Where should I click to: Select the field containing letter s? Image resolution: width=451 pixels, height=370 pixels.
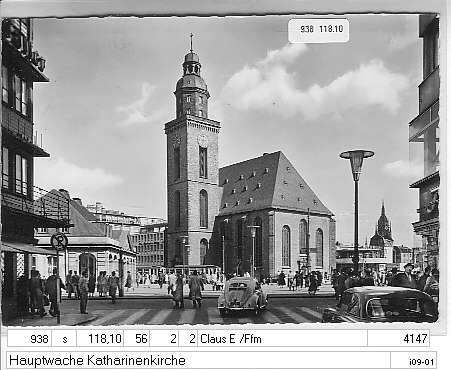pyautogui.click(x=64, y=339)
